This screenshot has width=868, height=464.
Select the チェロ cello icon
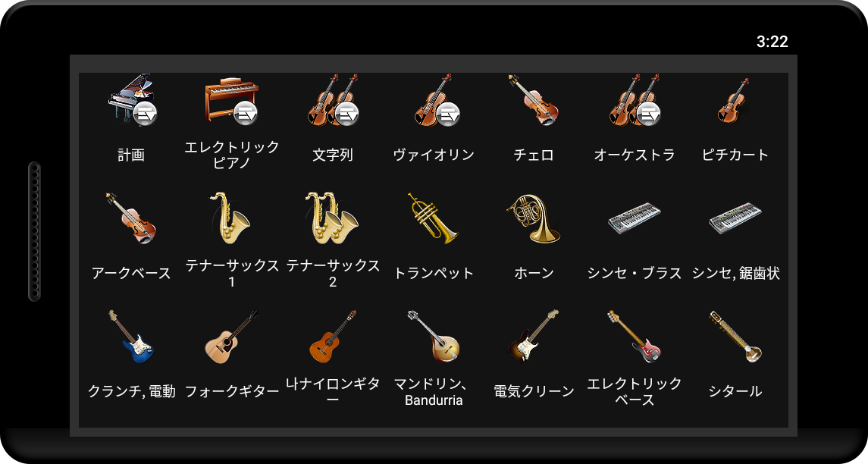click(x=534, y=99)
